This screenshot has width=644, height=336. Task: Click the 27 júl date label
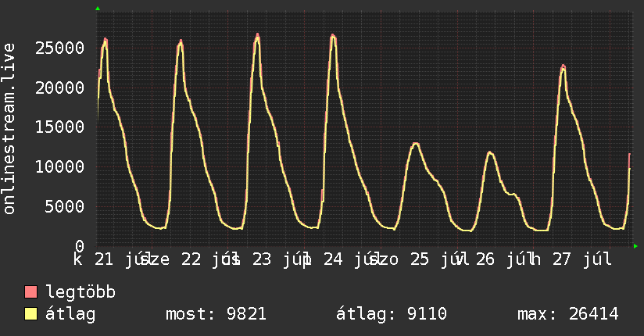tap(582, 259)
